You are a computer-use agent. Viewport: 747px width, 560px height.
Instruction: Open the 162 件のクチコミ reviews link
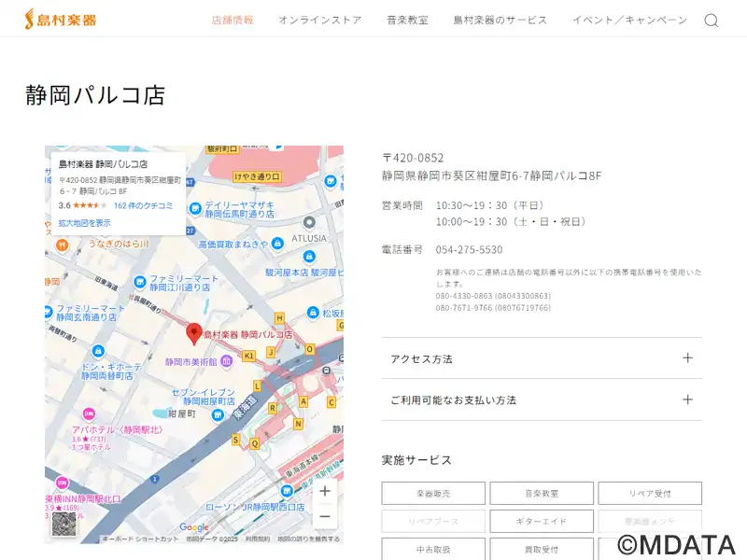(x=144, y=205)
